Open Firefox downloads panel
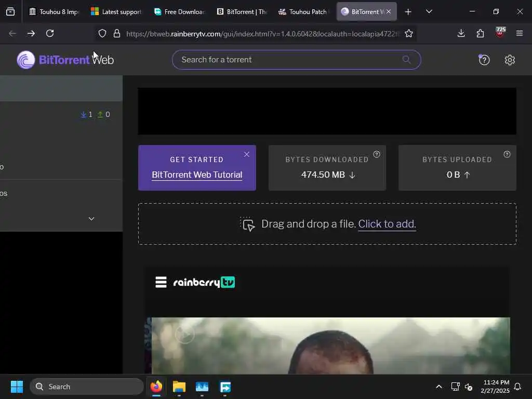This screenshot has width=532, height=399. coord(461,33)
